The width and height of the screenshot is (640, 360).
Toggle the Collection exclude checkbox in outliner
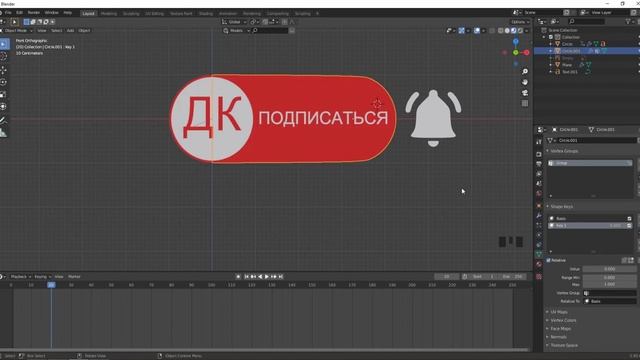pyautogui.click(x=551, y=37)
